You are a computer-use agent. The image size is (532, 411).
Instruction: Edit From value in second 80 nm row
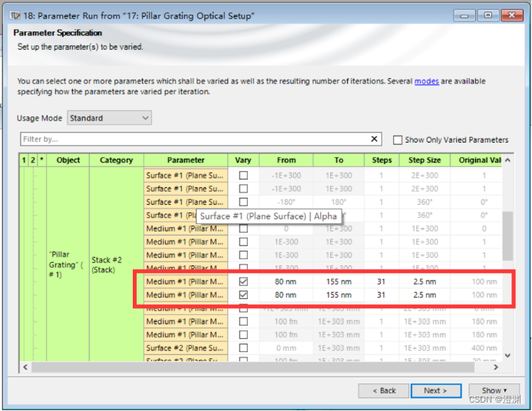pos(286,294)
